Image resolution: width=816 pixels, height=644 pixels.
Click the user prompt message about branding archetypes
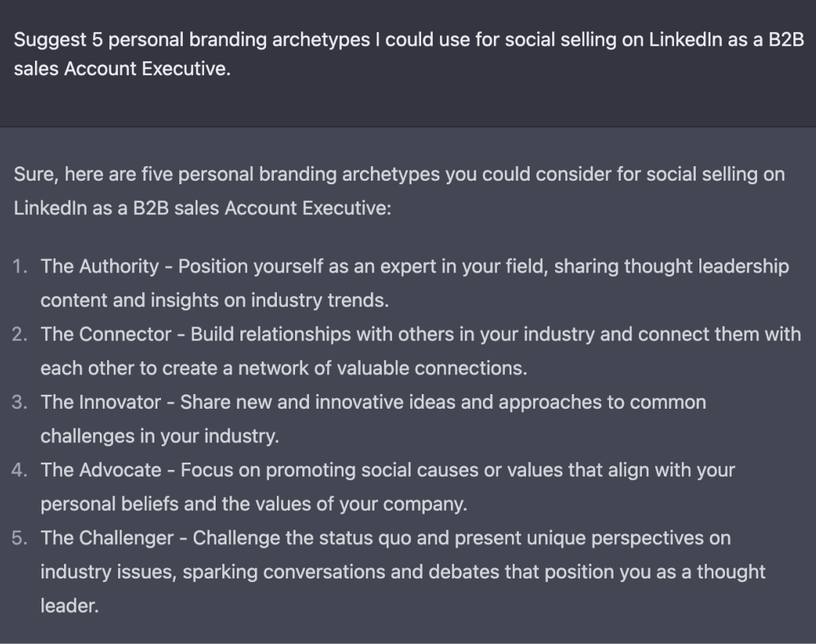point(409,54)
